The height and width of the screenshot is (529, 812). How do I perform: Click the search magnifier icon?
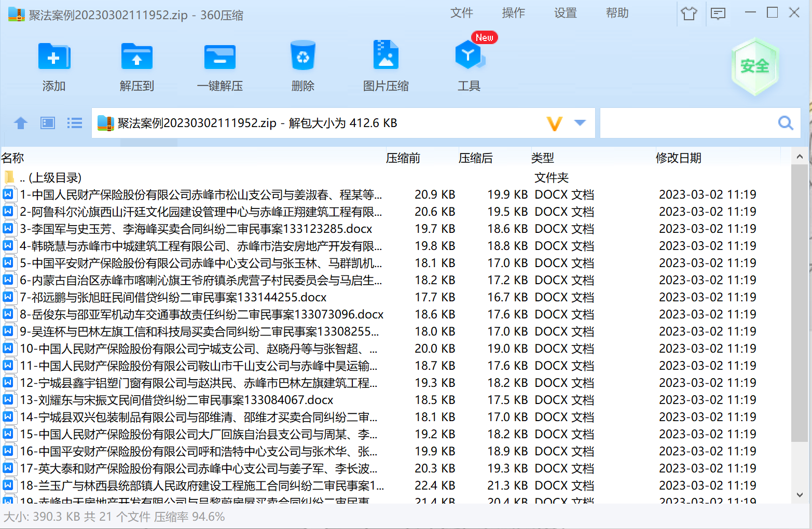[x=786, y=123]
